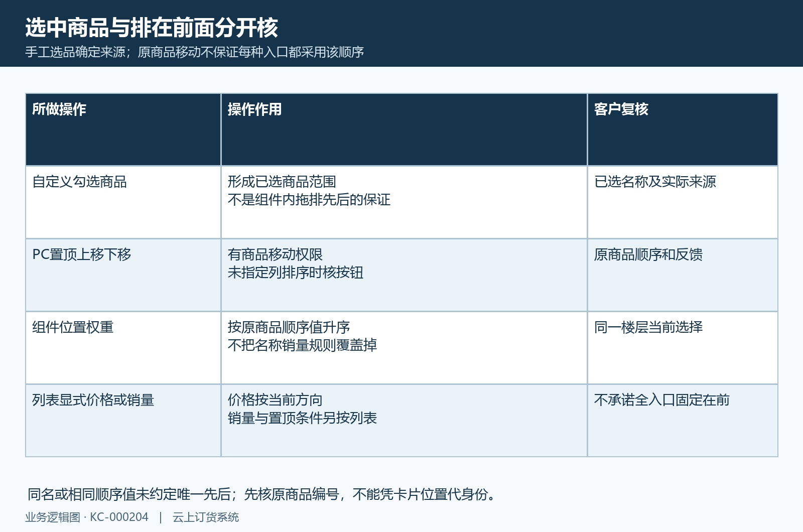Viewport: 803px width, 532px height.
Task: Select the cell 列表显式价格或销量
Action: pos(123,421)
